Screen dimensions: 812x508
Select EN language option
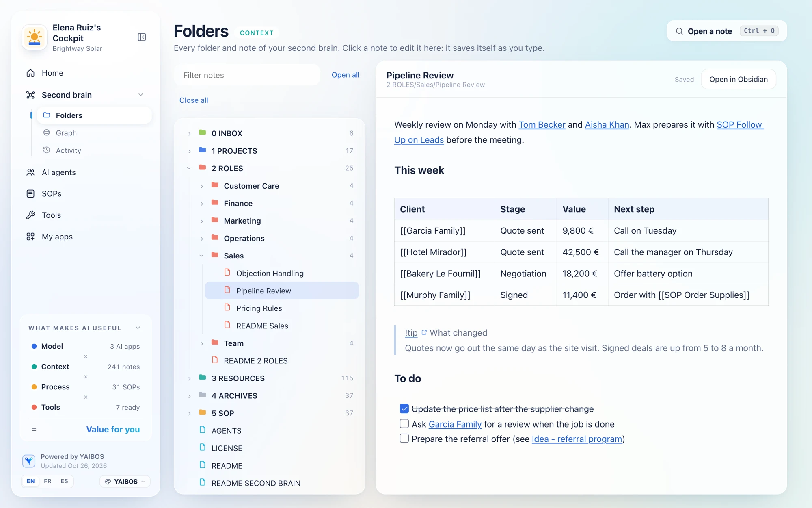click(x=31, y=481)
